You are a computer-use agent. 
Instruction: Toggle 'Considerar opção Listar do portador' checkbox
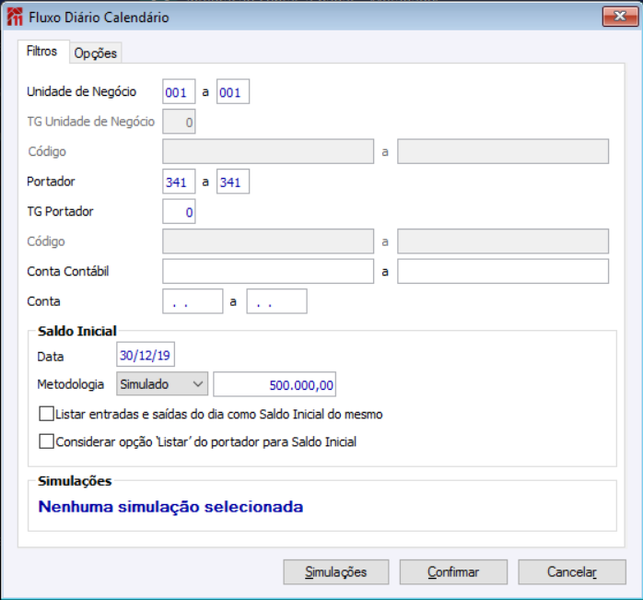tap(46, 441)
